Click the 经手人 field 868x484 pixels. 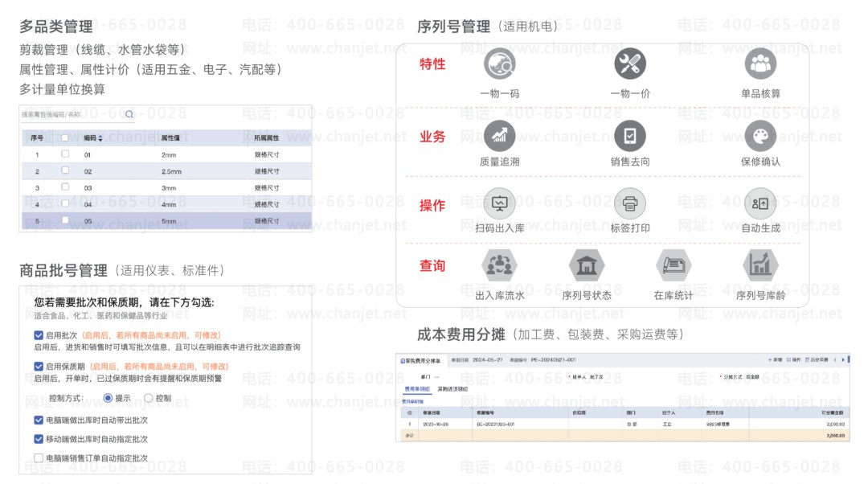(x=586, y=377)
